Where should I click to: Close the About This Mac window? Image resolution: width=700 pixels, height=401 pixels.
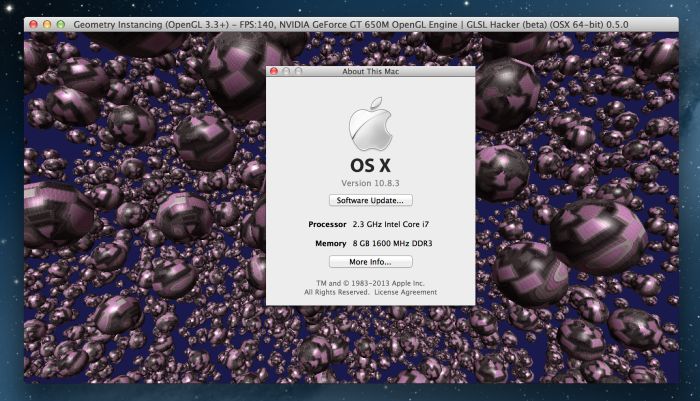coord(274,71)
